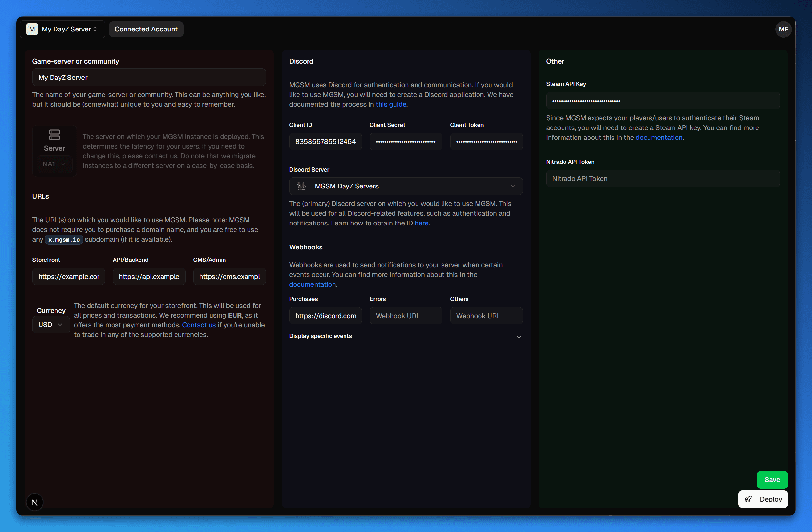812x532 pixels.
Task: Click the Deploy button
Action: 763,499
